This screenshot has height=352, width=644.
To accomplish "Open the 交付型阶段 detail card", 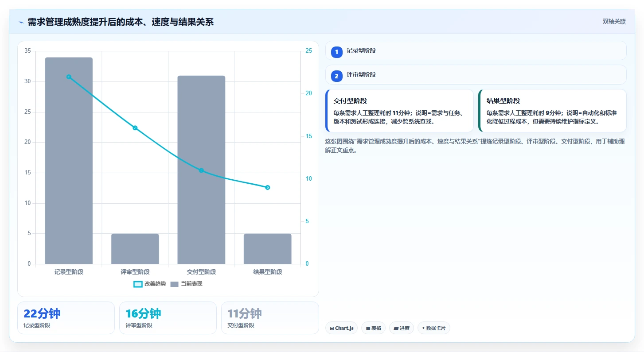I will 399,111.
